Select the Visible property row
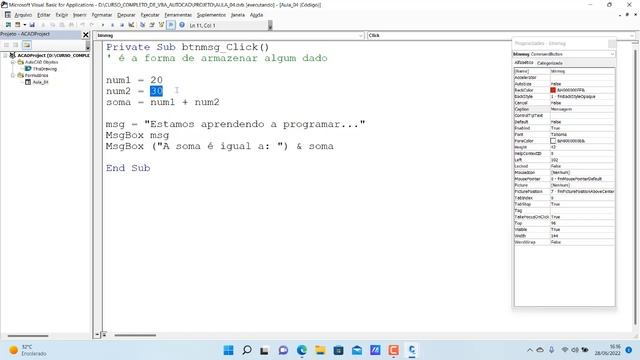Viewport: 640px width, 360px height. [x=564, y=229]
